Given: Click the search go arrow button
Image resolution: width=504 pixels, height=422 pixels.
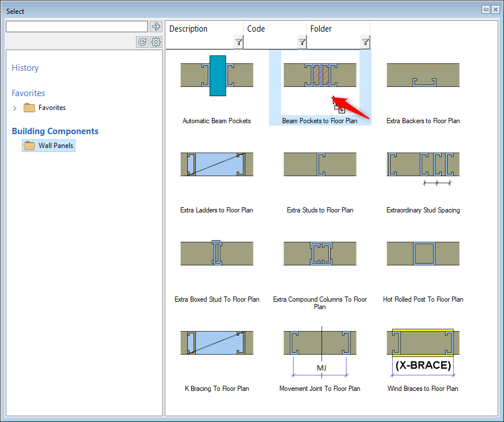Looking at the screenshot, I should click(156, 26).
